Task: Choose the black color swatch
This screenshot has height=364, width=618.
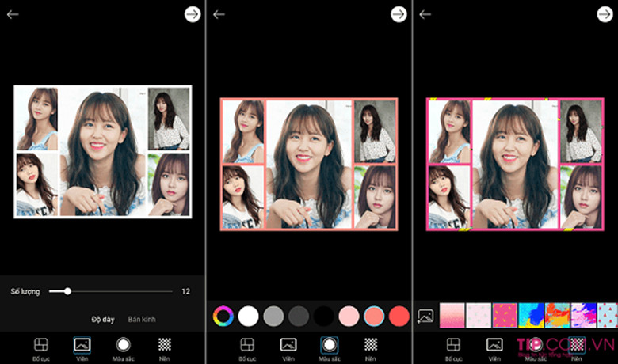Action: [x=323, y=316]
